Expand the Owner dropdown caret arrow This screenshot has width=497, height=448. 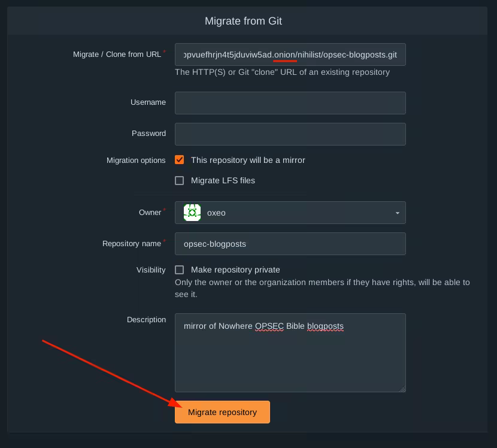point(398,213)
